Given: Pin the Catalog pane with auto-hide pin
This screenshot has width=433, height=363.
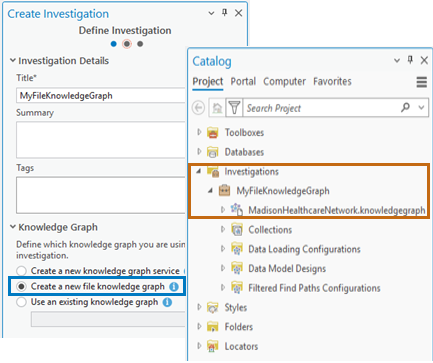Looking at the screenshot, I should click(x=410, y=60).
